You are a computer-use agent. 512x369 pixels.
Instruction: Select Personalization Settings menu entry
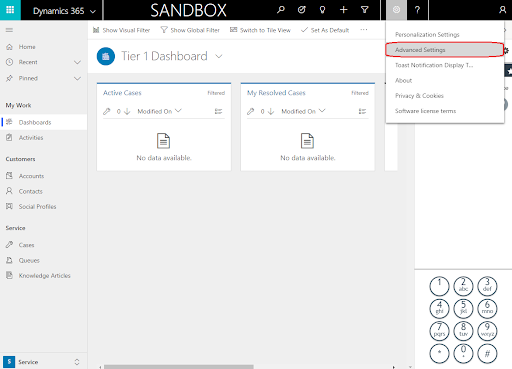(445, 35)
